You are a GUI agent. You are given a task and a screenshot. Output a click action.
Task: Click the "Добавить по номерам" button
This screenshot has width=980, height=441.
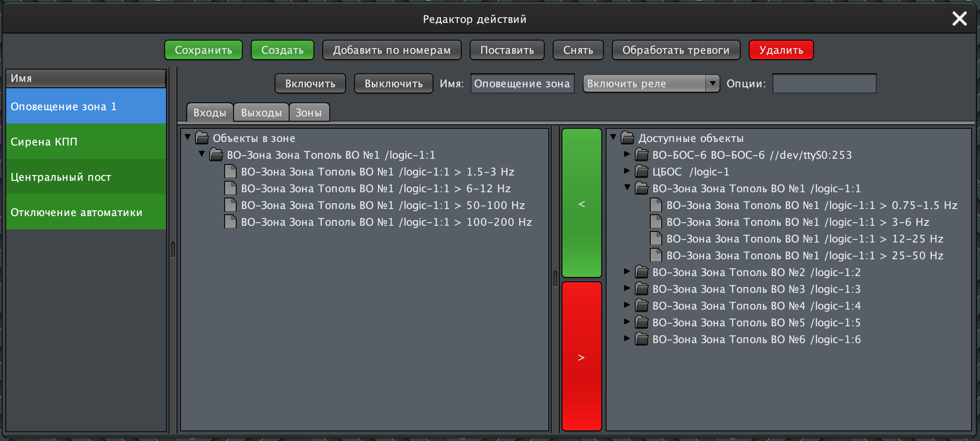(392, 50)
